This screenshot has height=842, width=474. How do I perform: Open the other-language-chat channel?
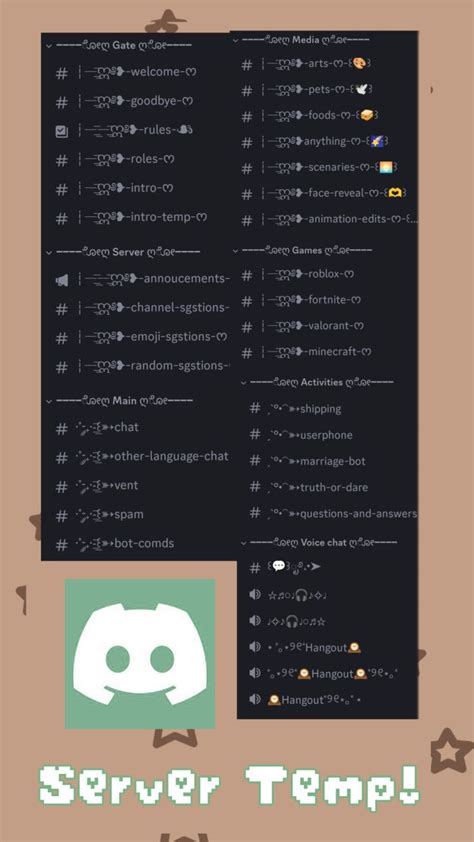pos(140,457)
